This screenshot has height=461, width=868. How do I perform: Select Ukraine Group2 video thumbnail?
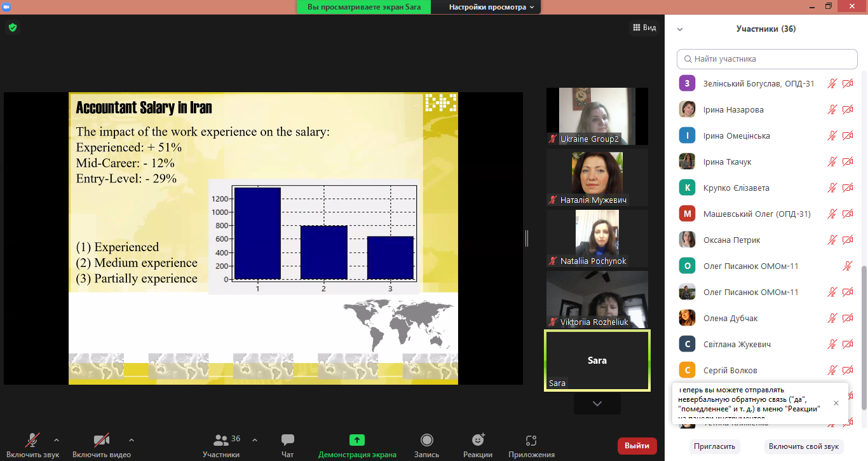pos(597,116)
